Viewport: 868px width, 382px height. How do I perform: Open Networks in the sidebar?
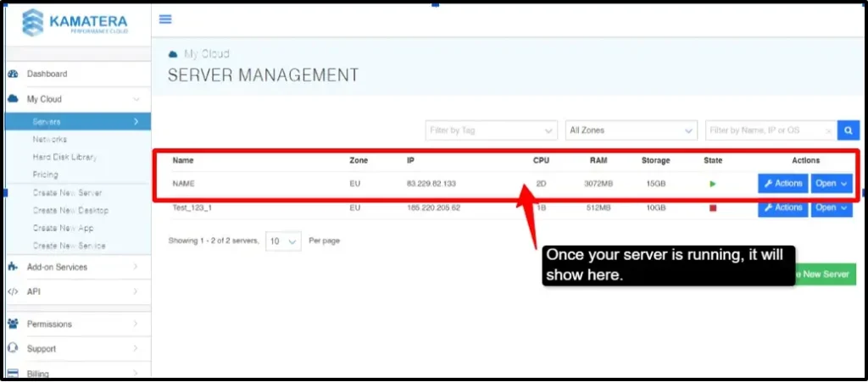(50, 139)
